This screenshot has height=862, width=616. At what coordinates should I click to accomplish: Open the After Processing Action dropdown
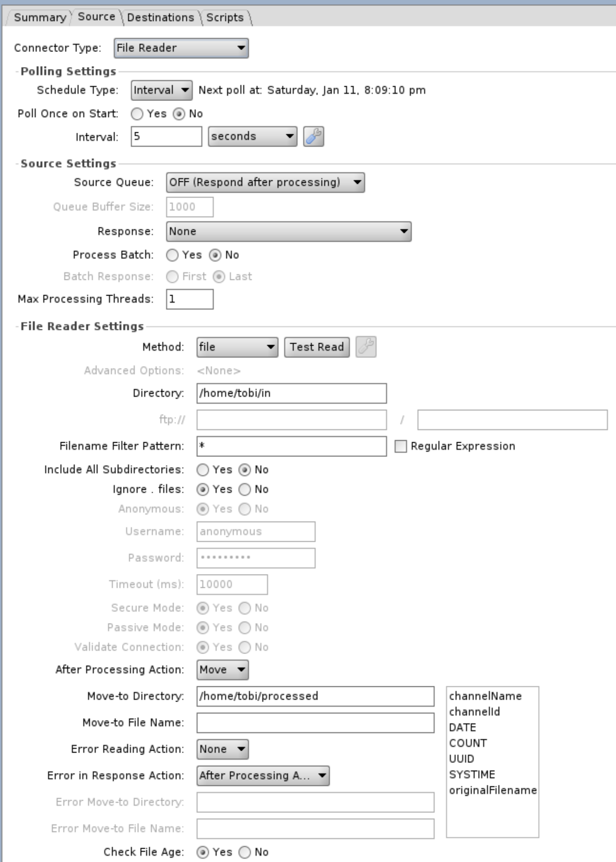222,670
